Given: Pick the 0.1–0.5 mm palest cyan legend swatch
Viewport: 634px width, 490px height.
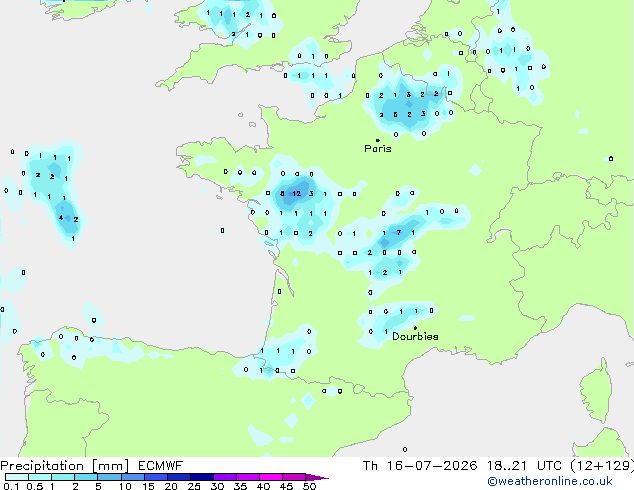Looking at the screenshot, I should point(17,477).
